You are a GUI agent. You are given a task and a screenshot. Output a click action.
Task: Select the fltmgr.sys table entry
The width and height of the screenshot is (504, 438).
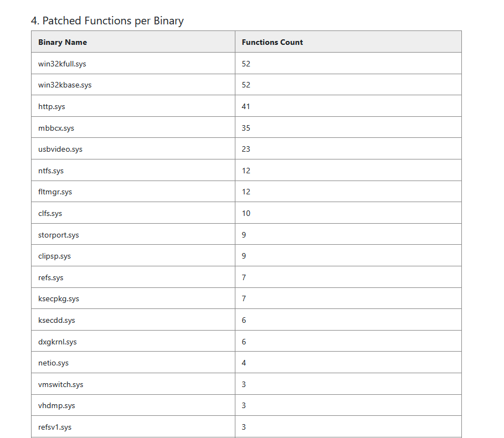pyautogui.click(x=55, y=192)
